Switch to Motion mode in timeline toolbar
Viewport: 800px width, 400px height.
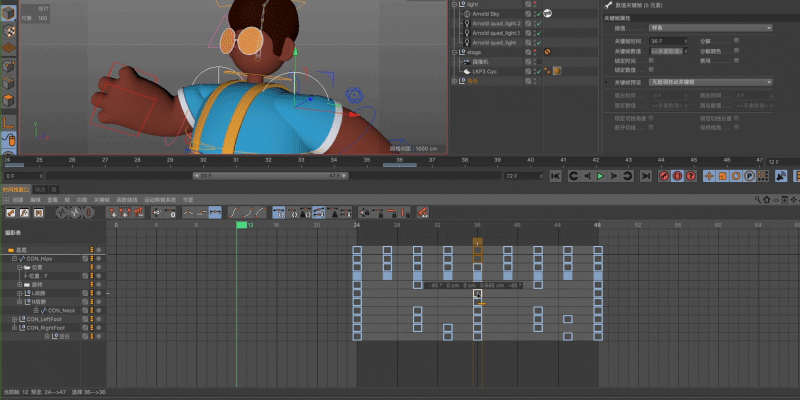tap(38, 212)
